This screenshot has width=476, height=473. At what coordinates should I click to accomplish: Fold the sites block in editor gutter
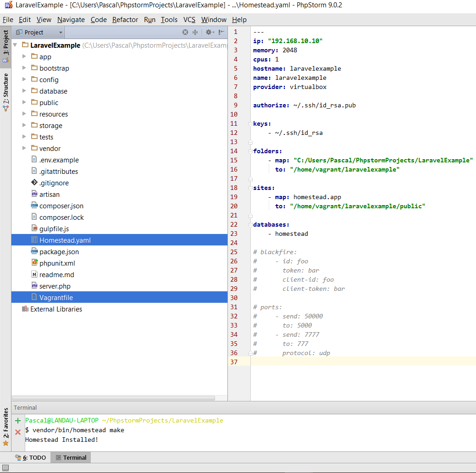coord(250,188)
